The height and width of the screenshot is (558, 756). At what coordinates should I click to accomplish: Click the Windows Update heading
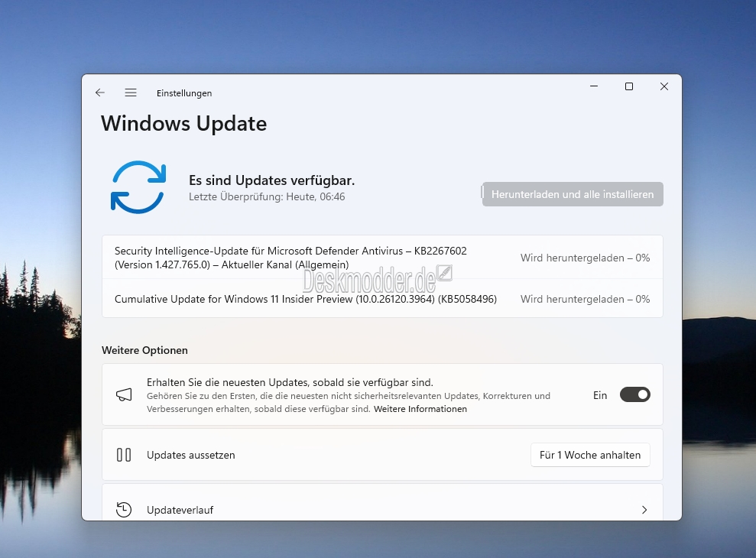click(x=183, y=124)
